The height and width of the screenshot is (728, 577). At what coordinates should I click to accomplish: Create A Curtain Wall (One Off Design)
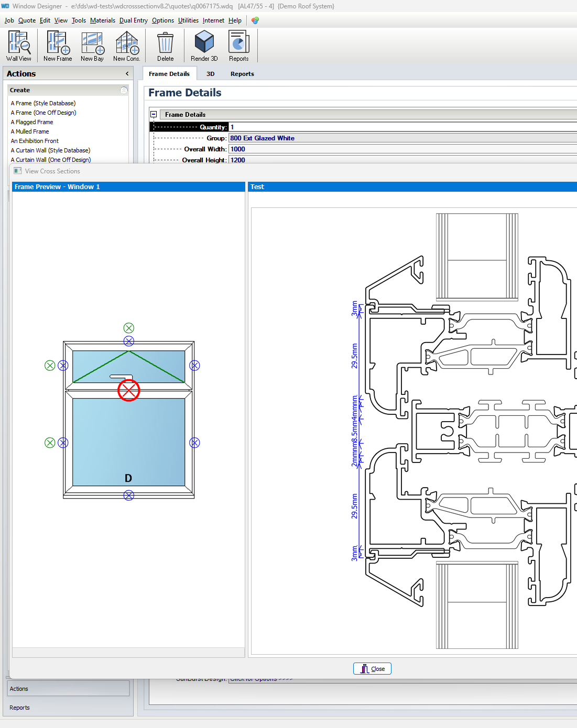[x=51, y=160]
